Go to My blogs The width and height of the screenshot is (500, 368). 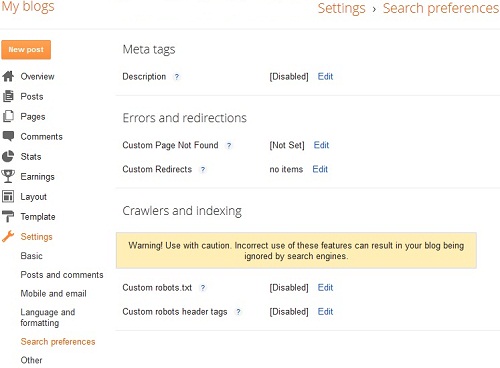coord(28,7)
